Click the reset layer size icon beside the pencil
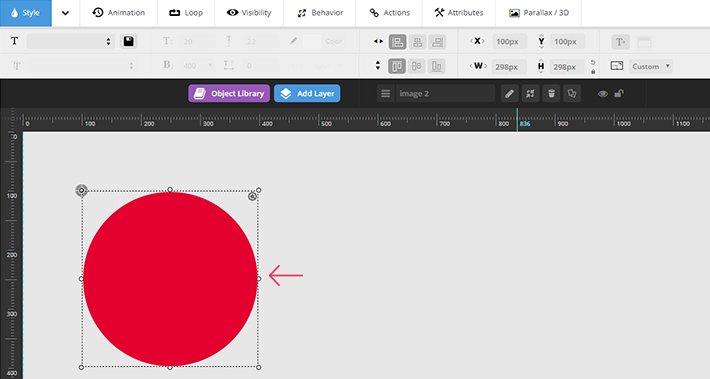Image resolution: width=710 pixels, height=379 pixels. point(530,94)
